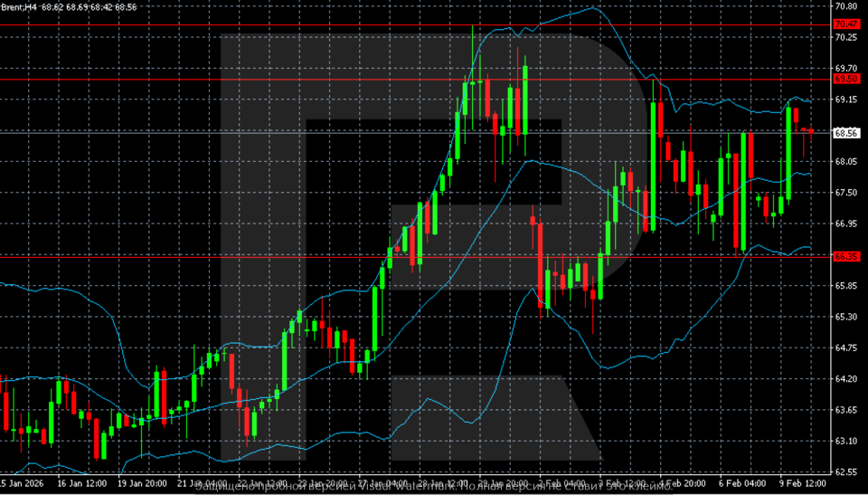Click the 63.10 price axis label
The width and height of the screenshot is (868, 495).
pos(846,442)
